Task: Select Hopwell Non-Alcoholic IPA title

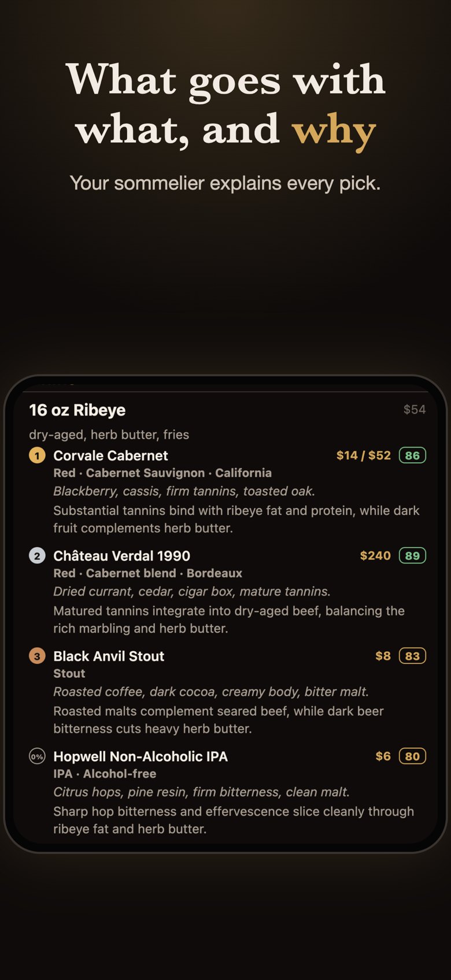Action: (141, 756)
